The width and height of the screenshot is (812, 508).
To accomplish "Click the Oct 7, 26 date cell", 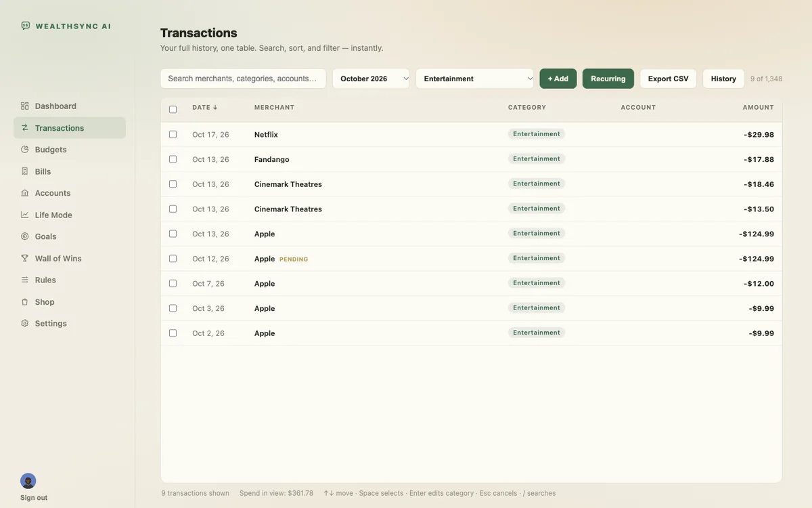I will pos(208,284).
